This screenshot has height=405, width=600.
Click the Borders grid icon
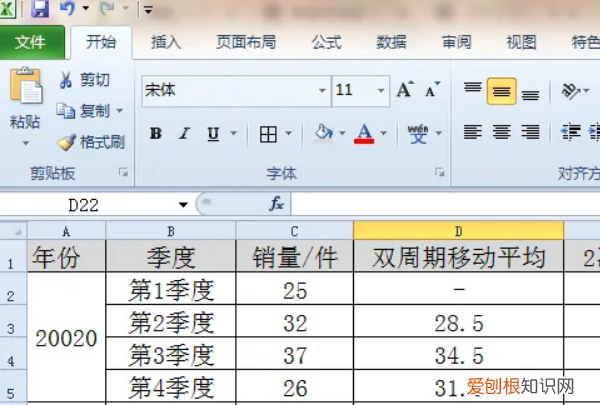click(x=268, y=134)
